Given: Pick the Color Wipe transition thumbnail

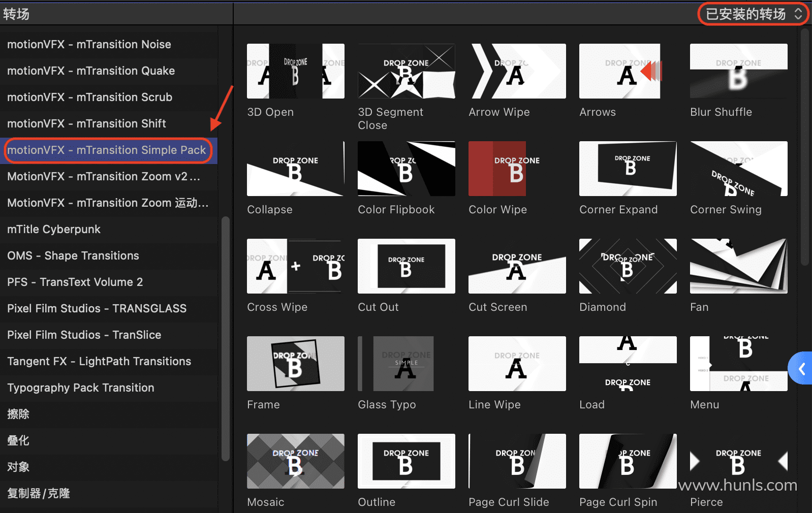Looking at the screenshot, I should [517, 169].
